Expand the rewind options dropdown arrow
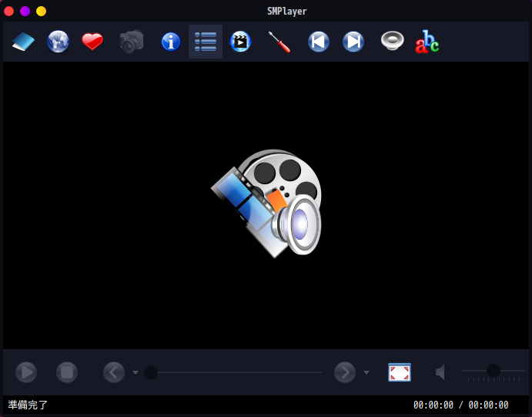 point(136,372)
